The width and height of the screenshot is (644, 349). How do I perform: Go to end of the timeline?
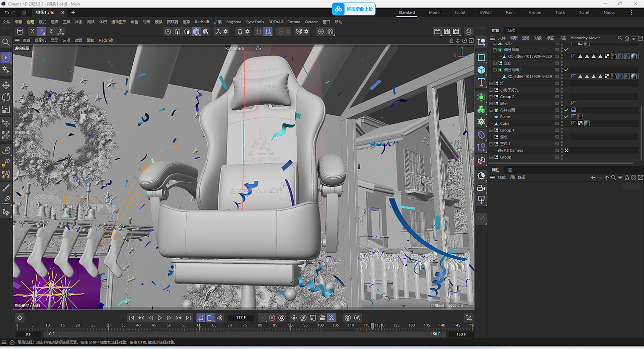click(188, 318)
